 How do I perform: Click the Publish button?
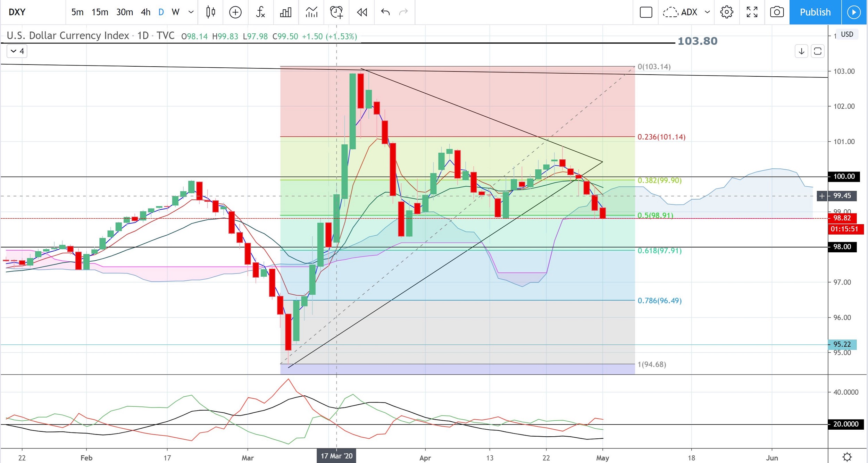tap(815, 12)
